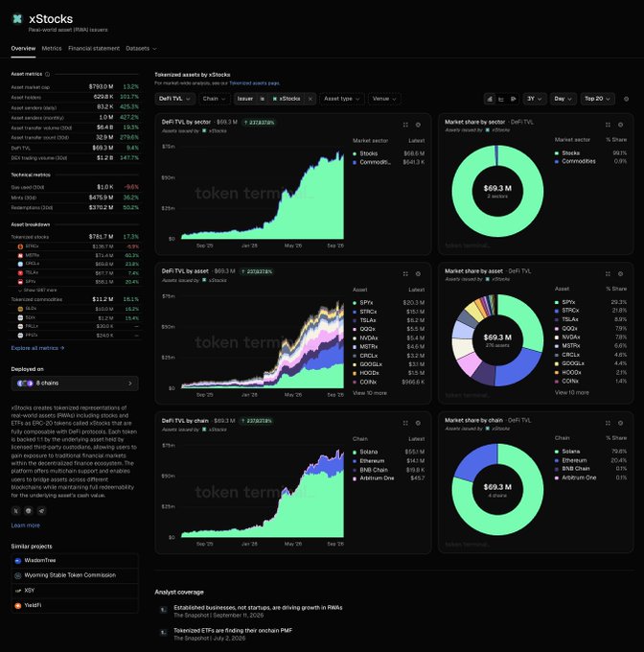Open Wyoming Stable Token Commission similar project
Screen dimensions: 644x652
75,576
